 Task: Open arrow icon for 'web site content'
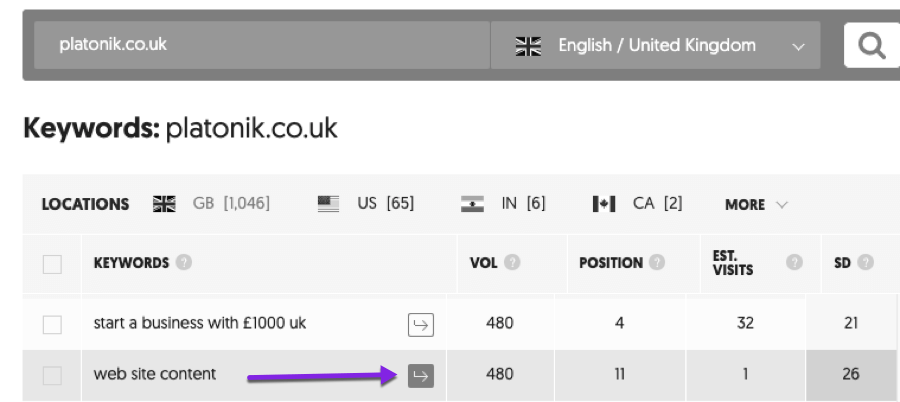click(x=421, y=375)
